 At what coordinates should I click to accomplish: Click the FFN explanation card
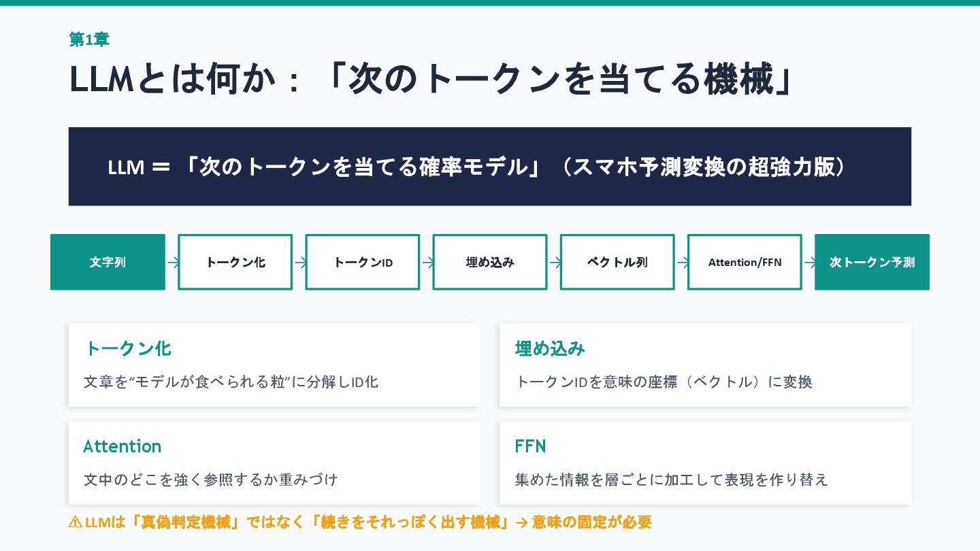[705, 463]
